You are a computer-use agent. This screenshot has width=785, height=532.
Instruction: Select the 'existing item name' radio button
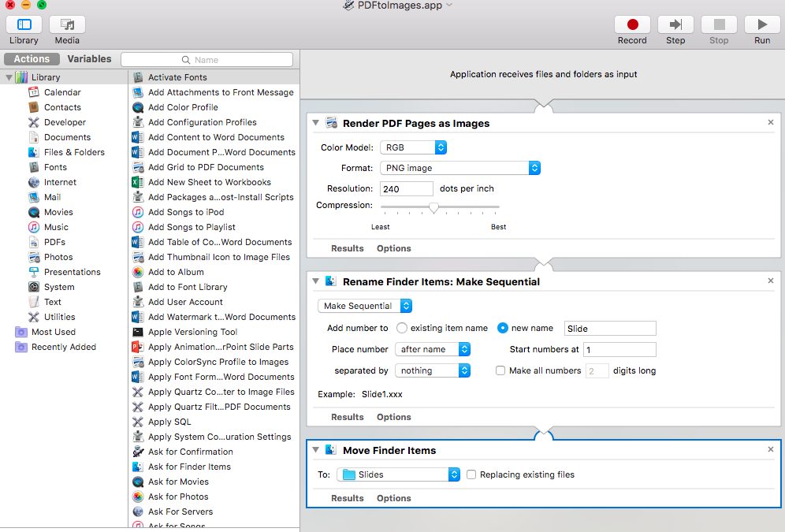point(401,329)
